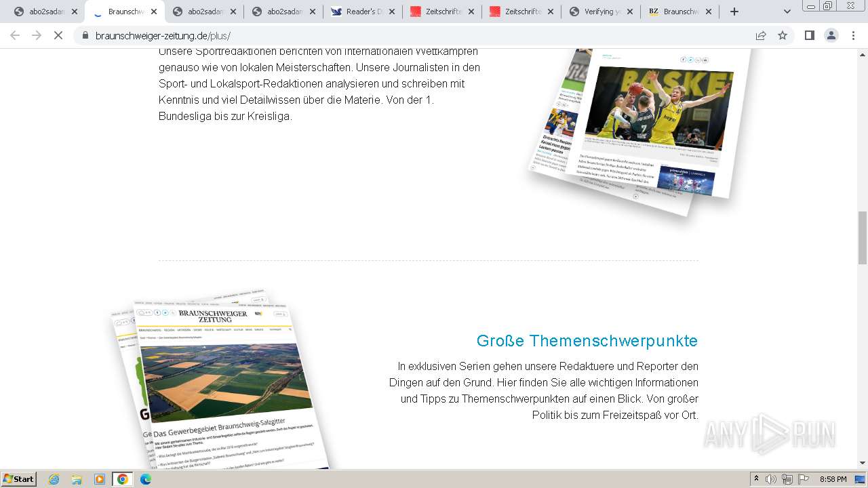Expand the tab search dropdown

click(787, 12)
